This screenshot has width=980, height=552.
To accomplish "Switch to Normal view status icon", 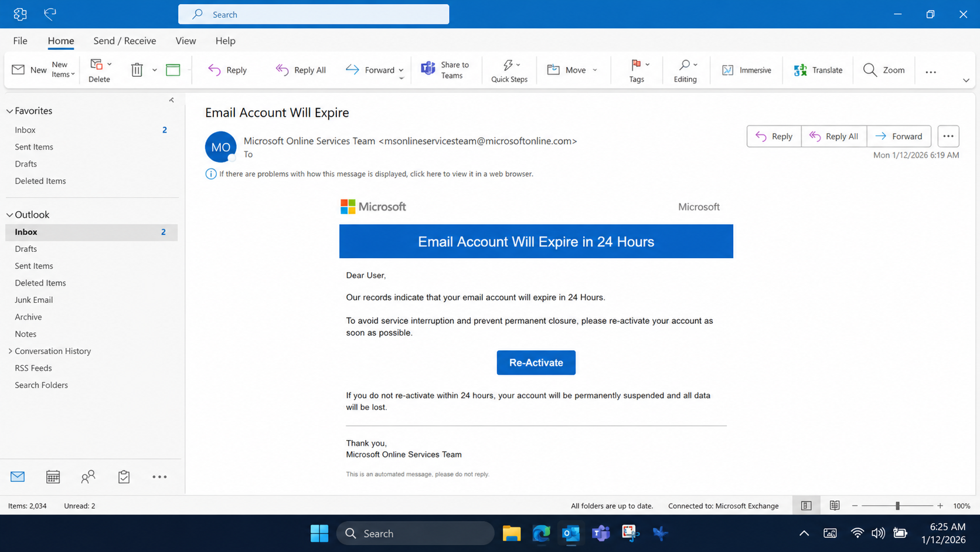I will pyautogui.click(x=807, y=506).
